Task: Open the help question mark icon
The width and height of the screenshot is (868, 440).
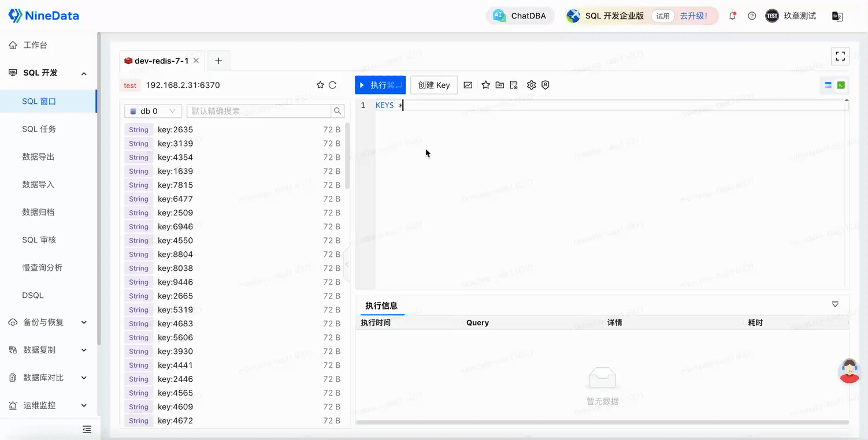Action: point(752,16)
